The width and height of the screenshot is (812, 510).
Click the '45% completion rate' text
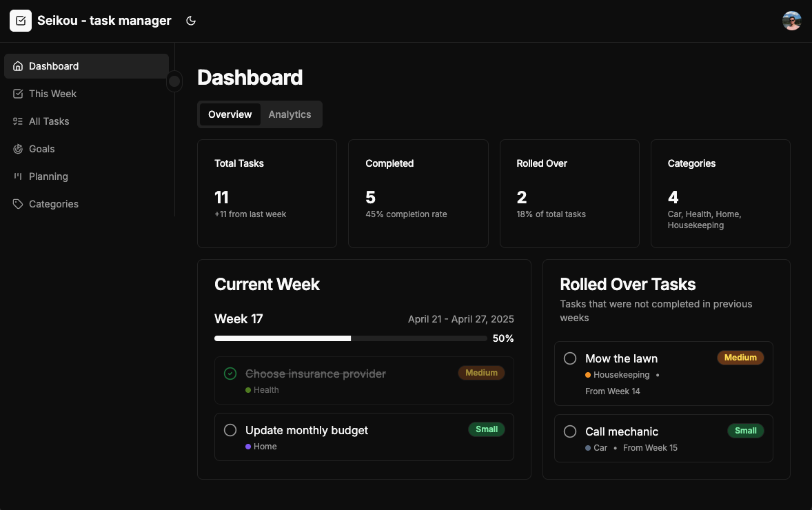tap(406, 214)
